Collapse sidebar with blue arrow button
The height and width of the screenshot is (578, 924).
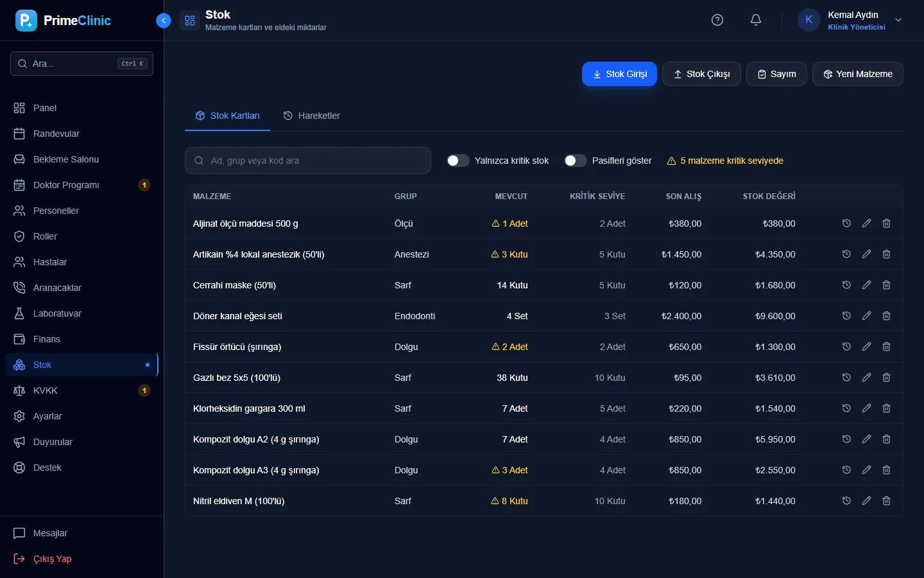pos(164,21)
